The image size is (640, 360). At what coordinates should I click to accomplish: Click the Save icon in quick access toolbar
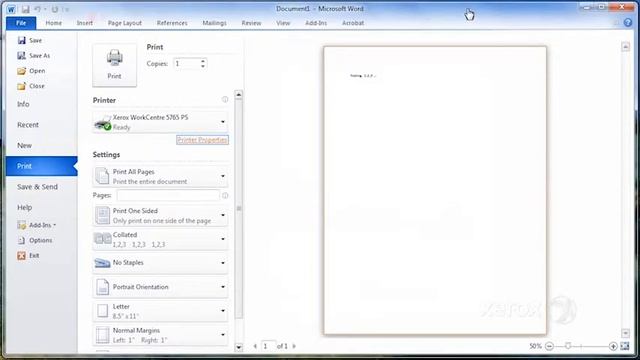tap(25, 9)
